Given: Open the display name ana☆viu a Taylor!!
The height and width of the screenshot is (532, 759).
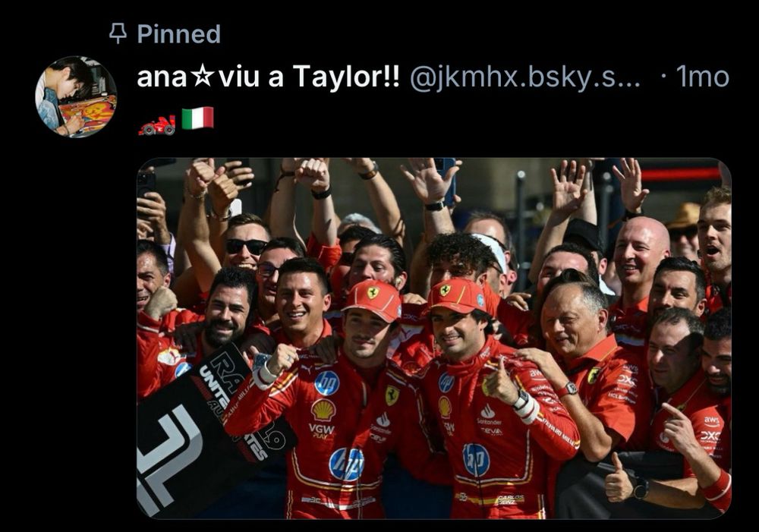Looking at the screenshot, I should (269, 77).
